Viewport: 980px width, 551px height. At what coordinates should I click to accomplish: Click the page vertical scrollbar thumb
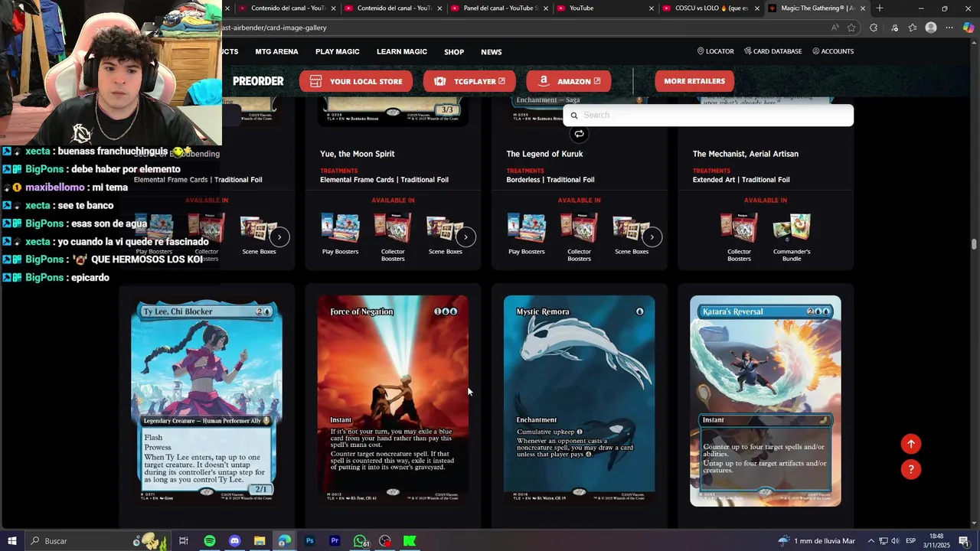[974, 244]
